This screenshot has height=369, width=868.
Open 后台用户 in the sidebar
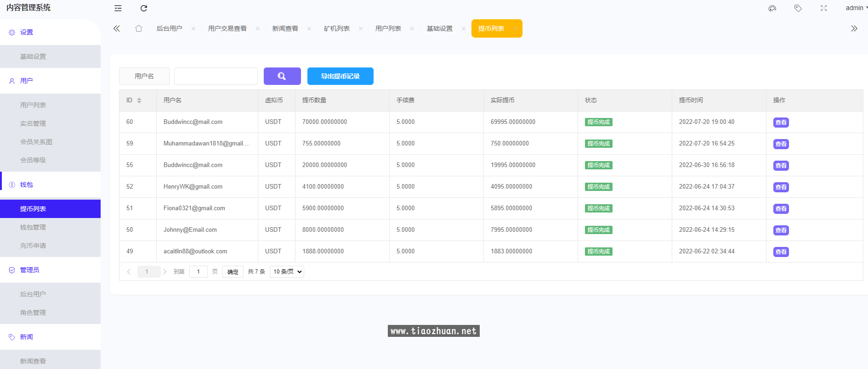[50, 294]
